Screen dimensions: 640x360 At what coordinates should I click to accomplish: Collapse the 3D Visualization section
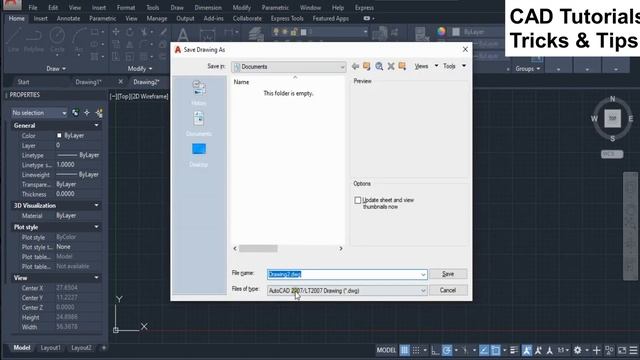point(96,205)
